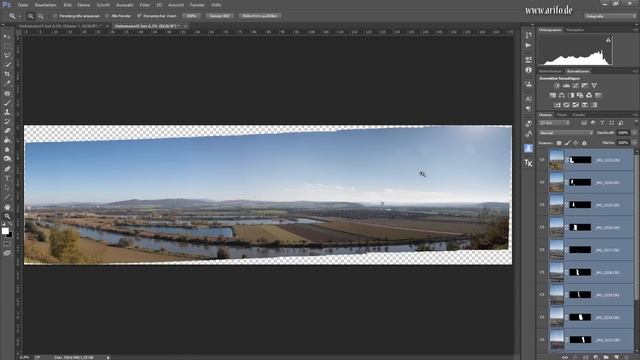Add a Color Balance adjustment
This screenshot has height=360, width=640.
pos(562,95)
